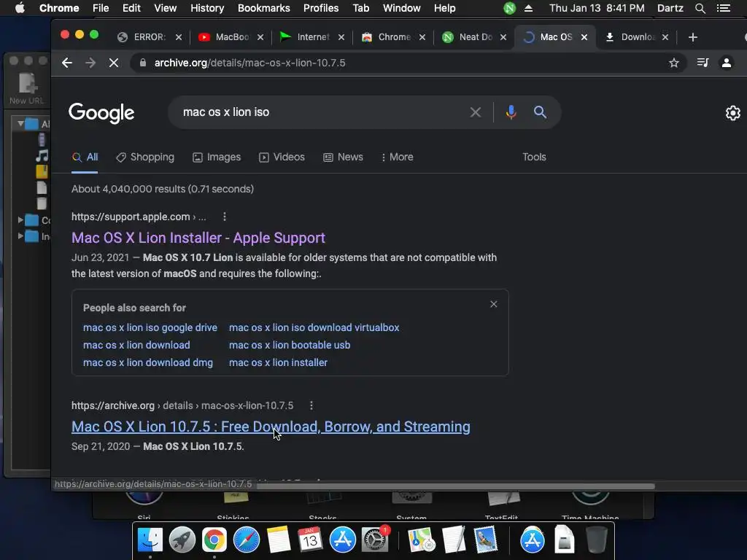This screenshot has width=747, height=560.
Task: Search mac os x lion iso google drive
Action: [x=150, y=327]
